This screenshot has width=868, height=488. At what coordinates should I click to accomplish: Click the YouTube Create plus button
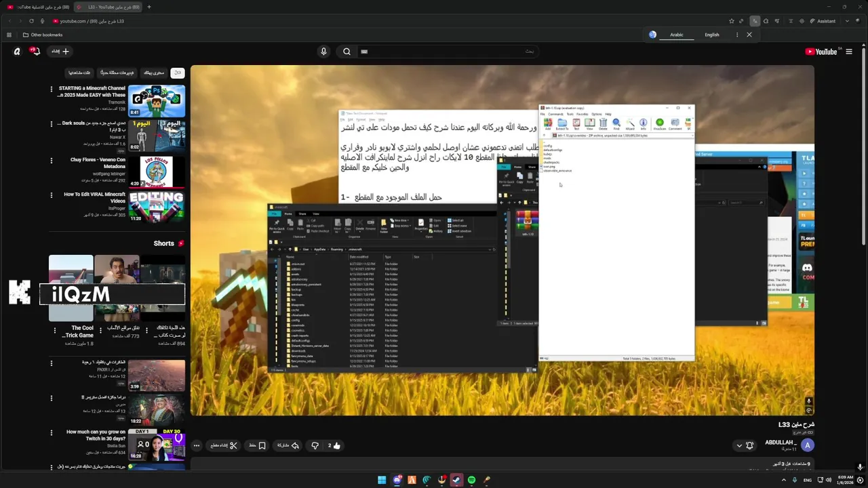(60, 52)
